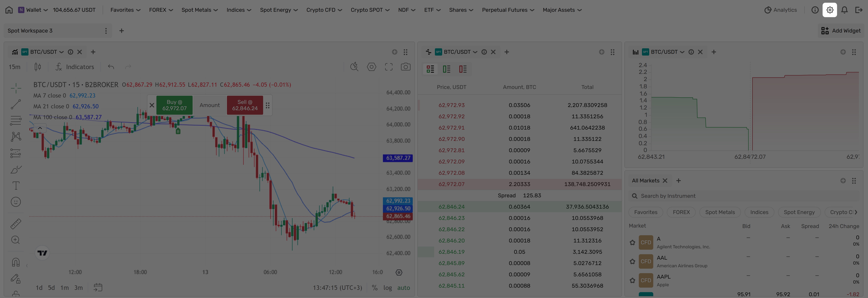Image resolution: width=868 pixels, height=298 pixels.
Task: Toggle auto scale on chart
Action: click(403, 288)
